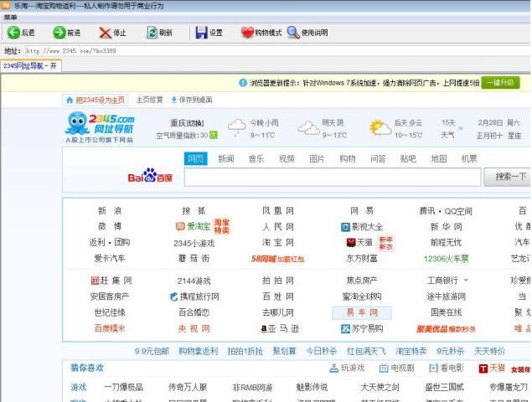Click tonight's light rain weather icon
The width and height of the screenshot is (532, 402).
pyautogui.click(x=236, y=127)
